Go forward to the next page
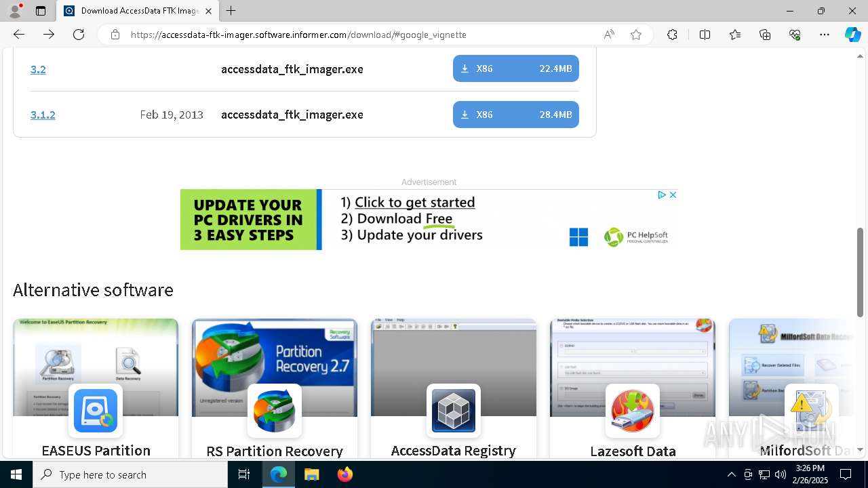 click(49, 35)
